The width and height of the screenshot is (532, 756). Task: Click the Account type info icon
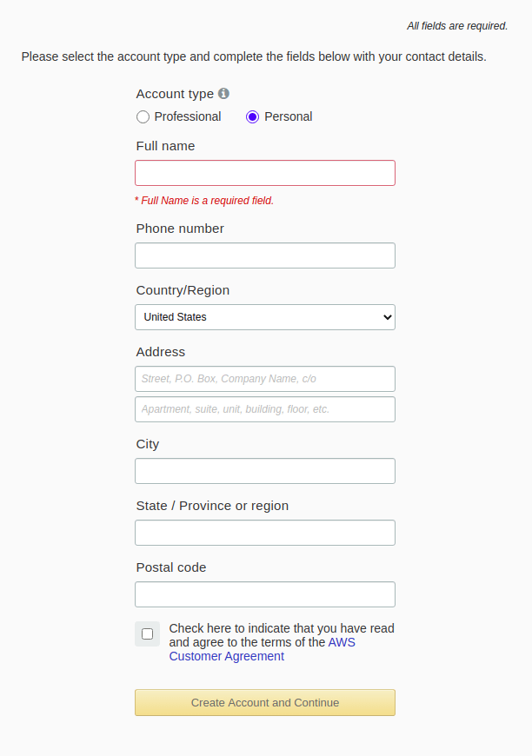click(x=223, y=94)
